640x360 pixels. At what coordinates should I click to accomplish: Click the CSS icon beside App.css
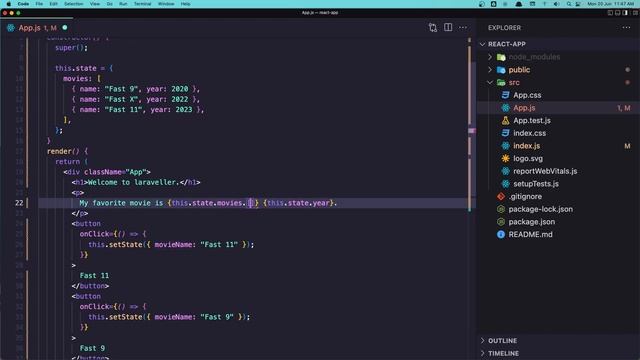coord(505,95)
